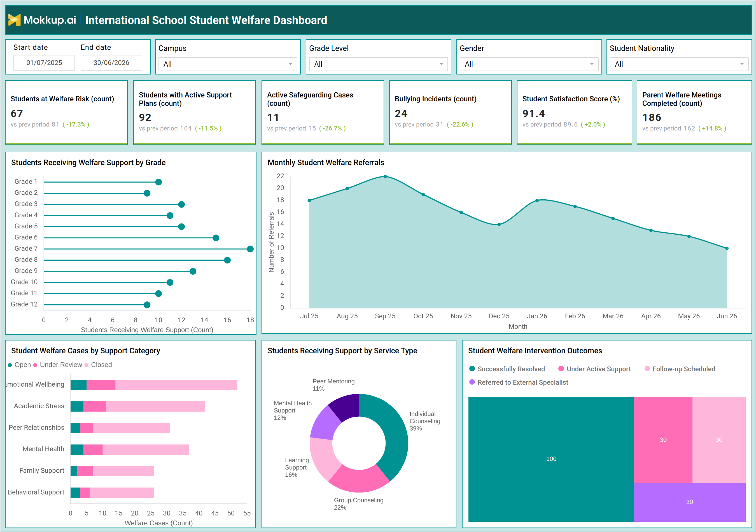Click the Peer Mentoring donut segment
The image size is (756, 532).
click(x=347, y=407)
